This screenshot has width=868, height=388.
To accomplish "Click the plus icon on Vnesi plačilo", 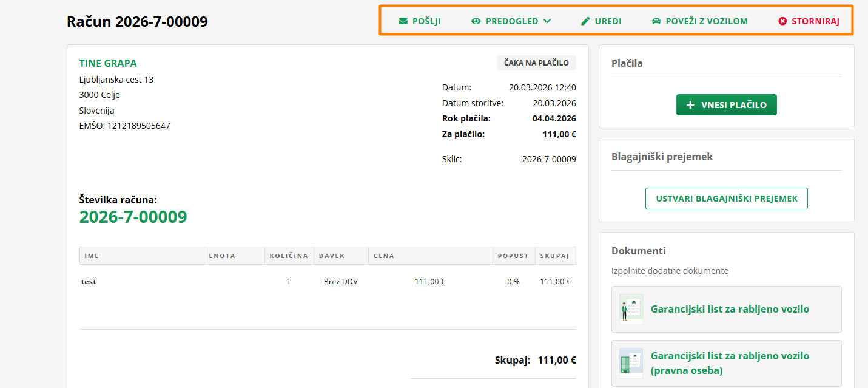I will point(690,105).
